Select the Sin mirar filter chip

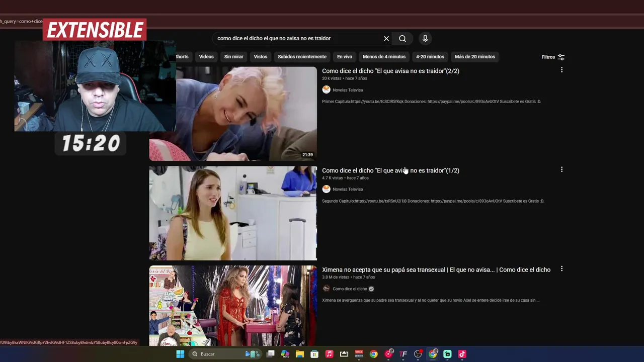[233, 57]
